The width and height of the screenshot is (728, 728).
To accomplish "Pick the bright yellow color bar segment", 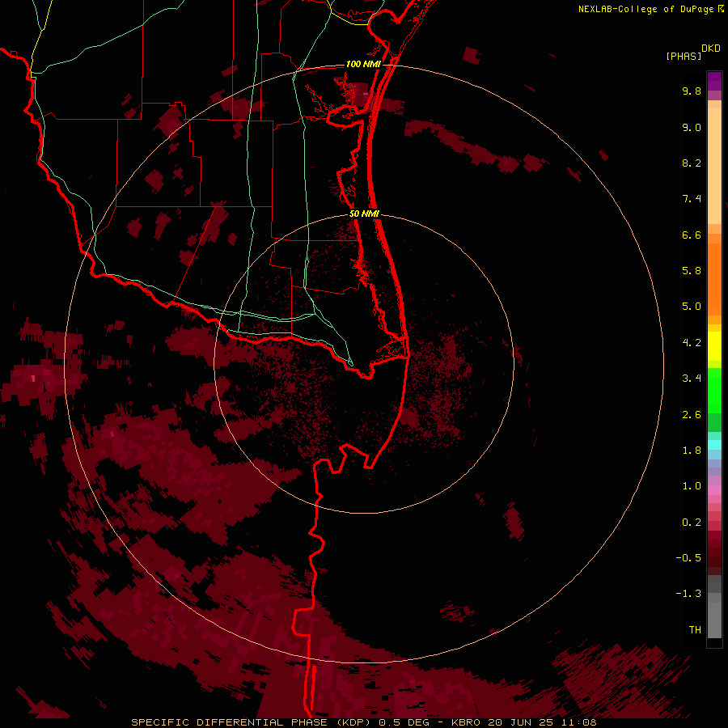I will [x=714, y=346].
